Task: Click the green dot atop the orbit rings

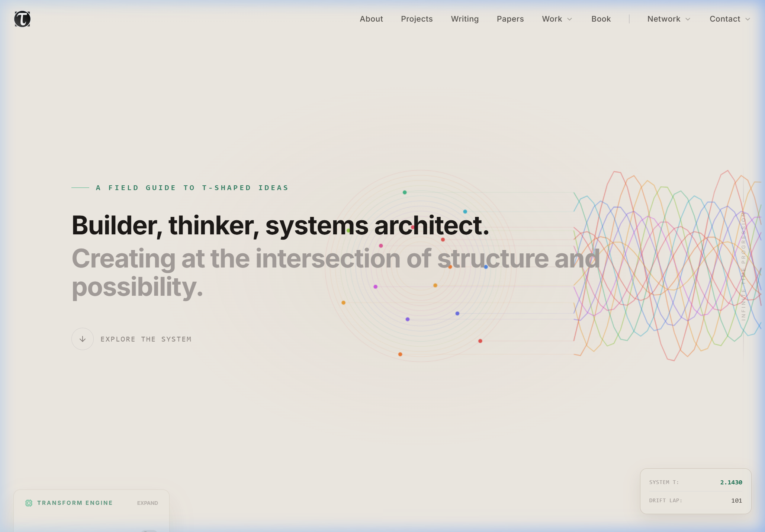Action: 405,192
